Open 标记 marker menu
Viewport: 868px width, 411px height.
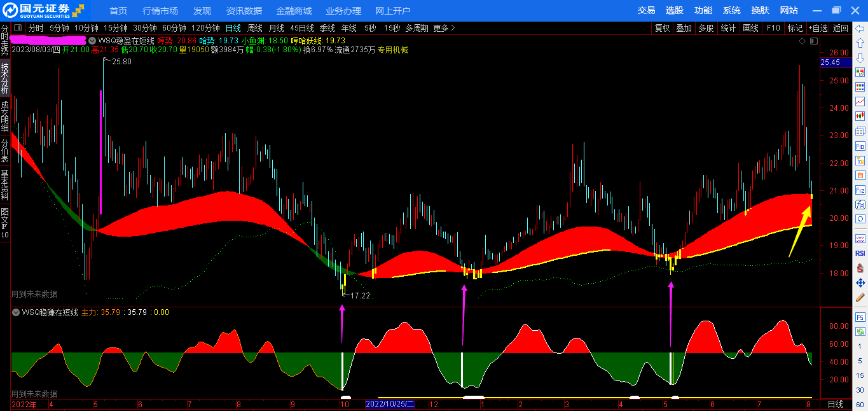795,28
